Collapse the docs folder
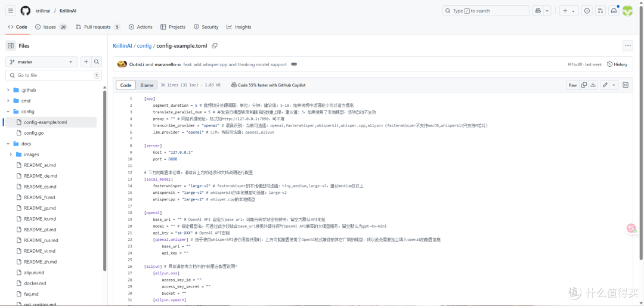The width and height of the screenshot is (644, 306). (x=8, y=144)
